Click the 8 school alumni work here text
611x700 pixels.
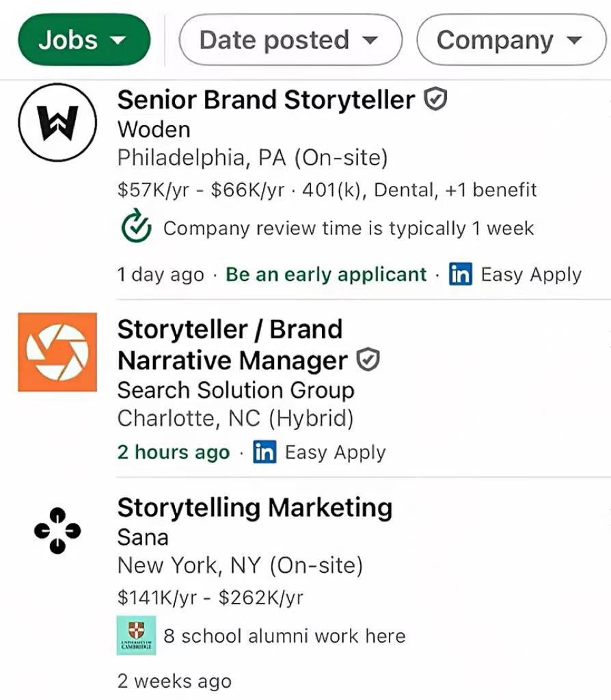pos(284,636)
